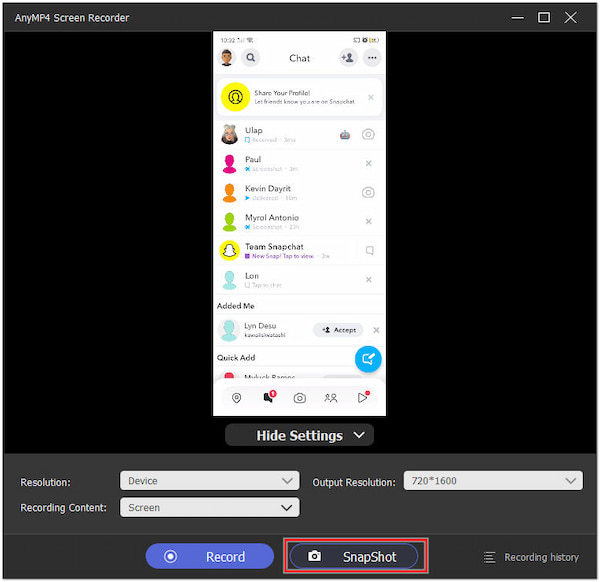600x582 pixels.
Task: Open Lon's chat row
Action: click(300, 280)
